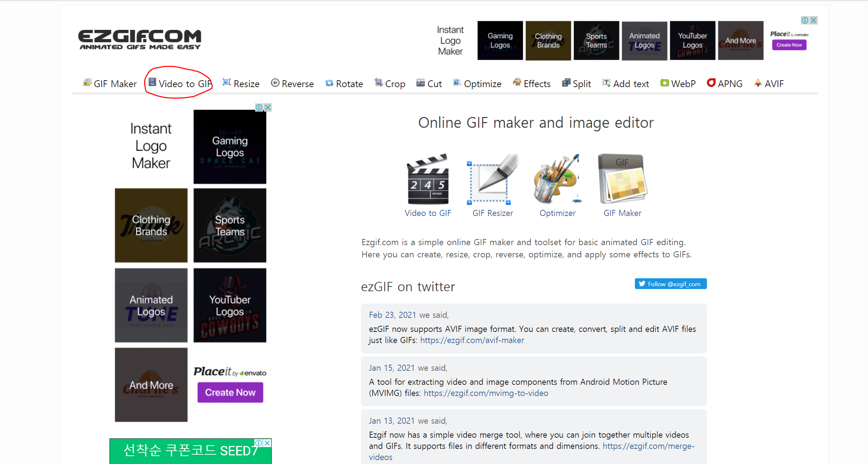Open the Effects menu item
Viewport: 868px width, 464px height.
pyautogui.click(x=531, y=84)
